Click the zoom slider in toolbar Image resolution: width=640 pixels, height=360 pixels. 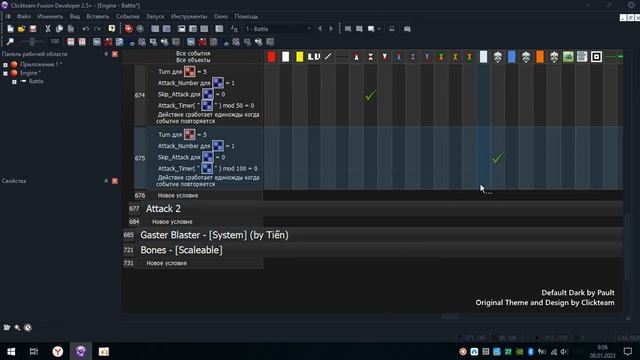click(x=32, y=42)
